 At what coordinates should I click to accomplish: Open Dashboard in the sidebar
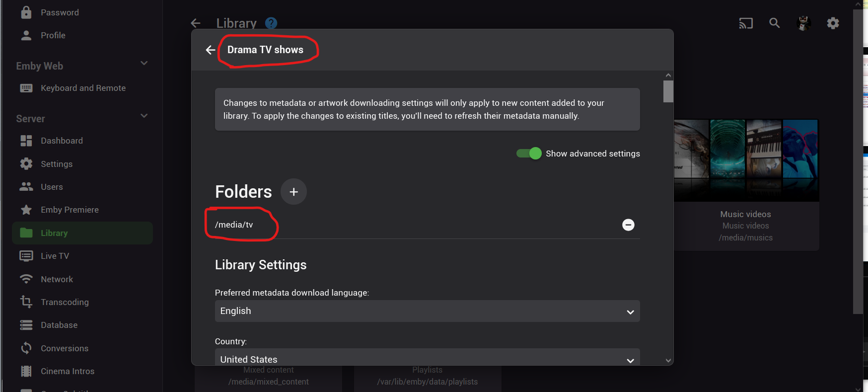tap(62, 141)
